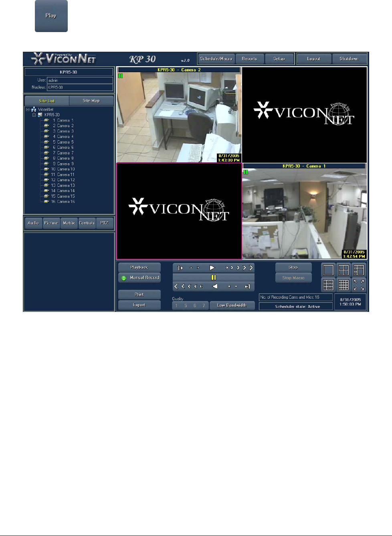Switch to quad 2x2 display layout
Screen dimensions: 392x536
344,270
